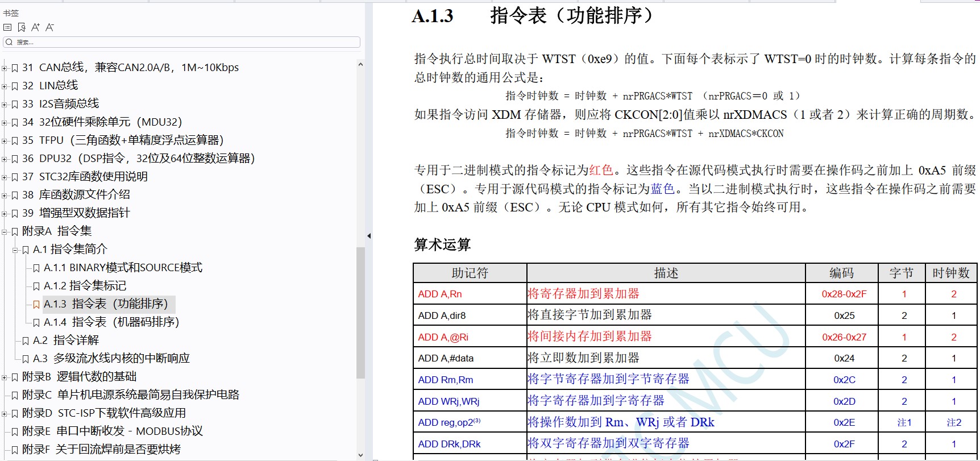Click the locate current bookmark icon
The width and height of the screenshot is (980, 461).
click(x=22, y=27)
